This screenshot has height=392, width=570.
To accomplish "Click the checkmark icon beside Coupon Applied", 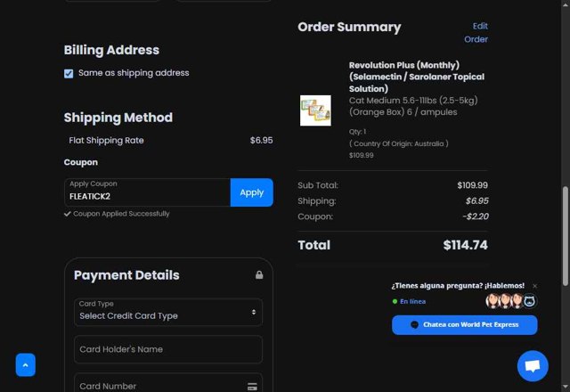I will coord(68,214).
